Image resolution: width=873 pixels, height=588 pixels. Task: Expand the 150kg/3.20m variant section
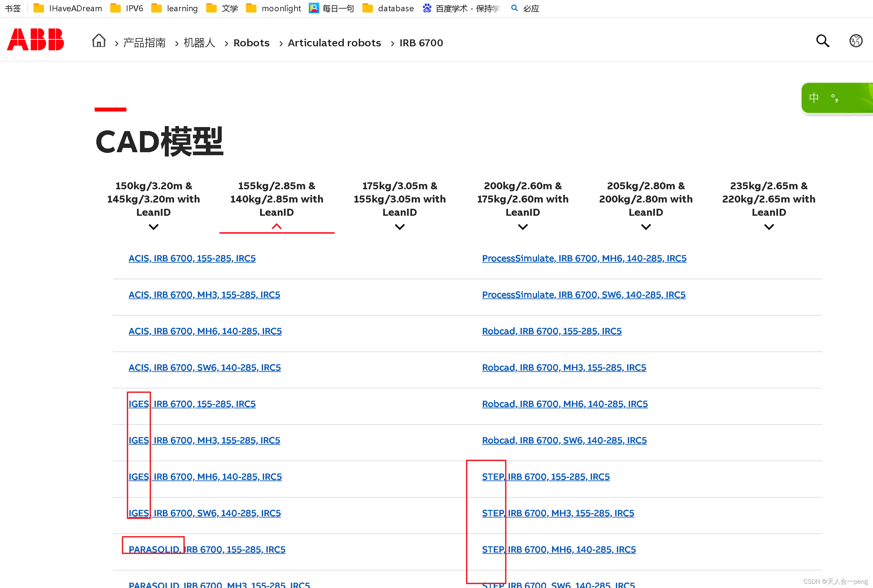(153, 227)
